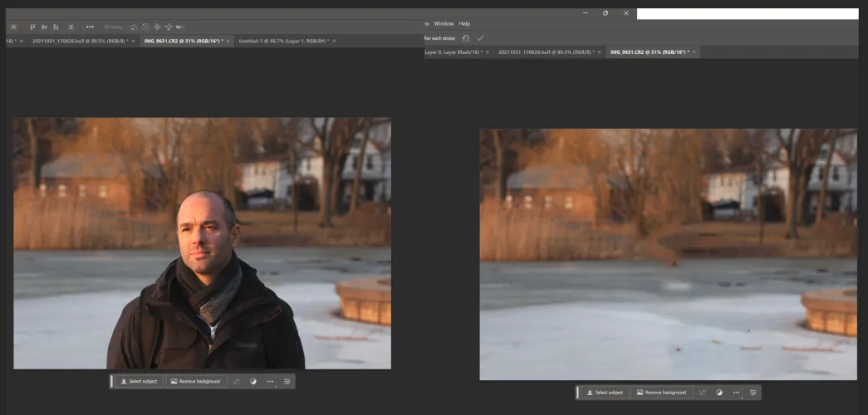Open the Window menu
Viewport: 868px width, 415px height.
(444, 23)
